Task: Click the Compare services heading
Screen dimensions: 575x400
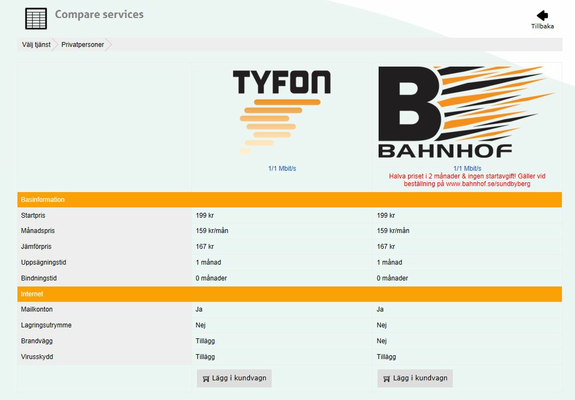Action: [99, 14]
